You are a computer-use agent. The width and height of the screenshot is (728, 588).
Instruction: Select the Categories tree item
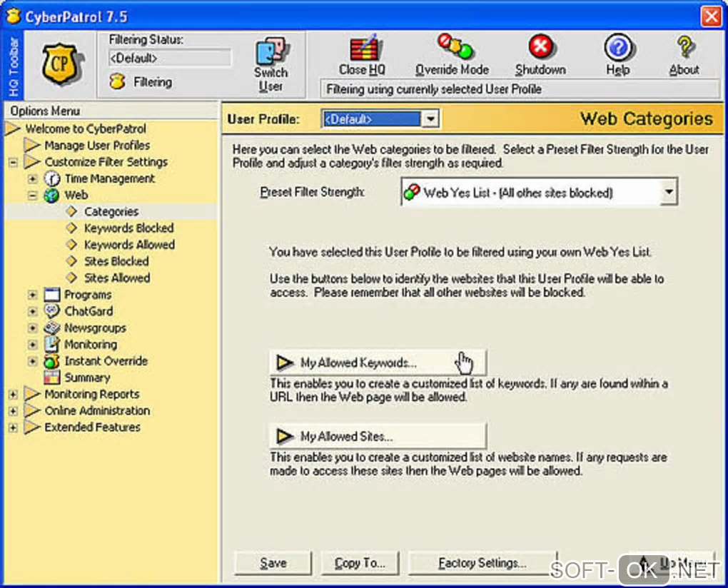tap(111, 212)
